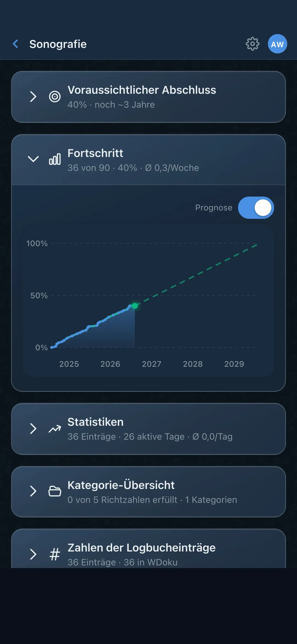The image size is (297, 644).
Task: Expand the Zahlen der Logbucheinträge chevron
Action: pyautogui.click(x=33, y=554)
